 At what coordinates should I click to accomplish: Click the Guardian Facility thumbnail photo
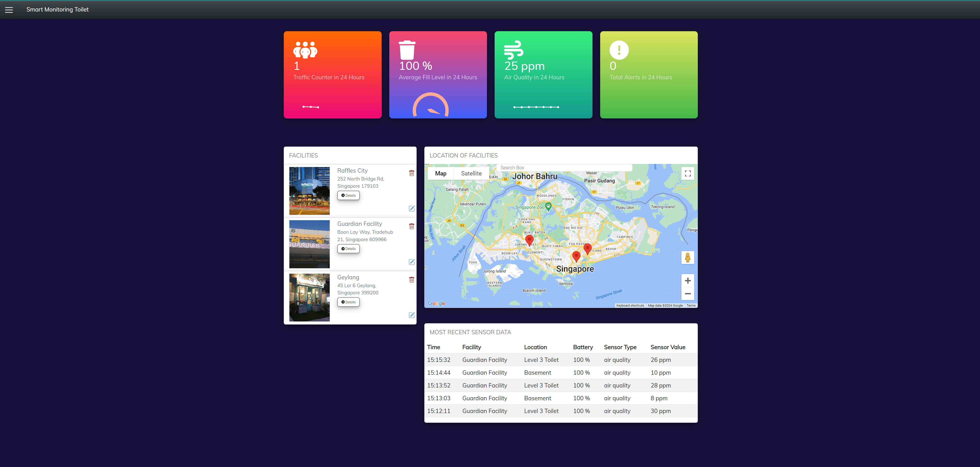tap(309, 244)
